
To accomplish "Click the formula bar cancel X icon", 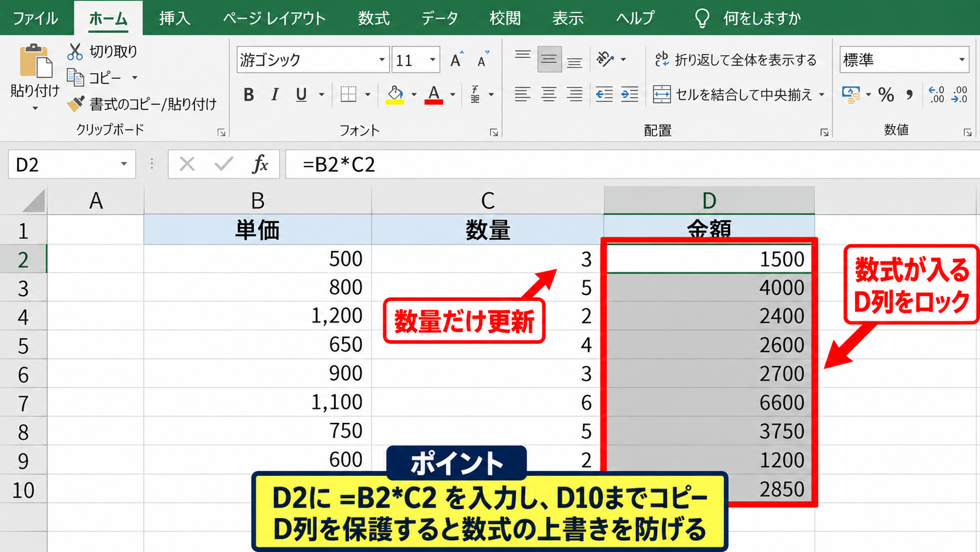I will tap(187, 164).
